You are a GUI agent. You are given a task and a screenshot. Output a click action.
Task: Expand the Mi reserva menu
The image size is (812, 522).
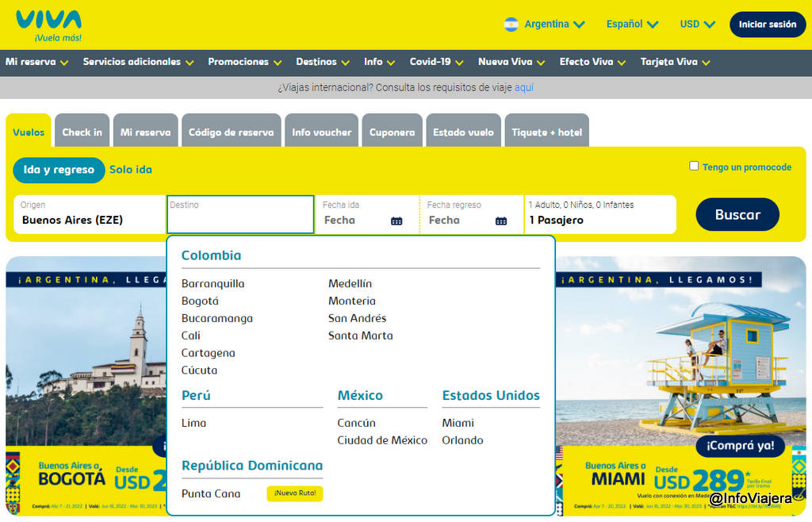(36, 62)
